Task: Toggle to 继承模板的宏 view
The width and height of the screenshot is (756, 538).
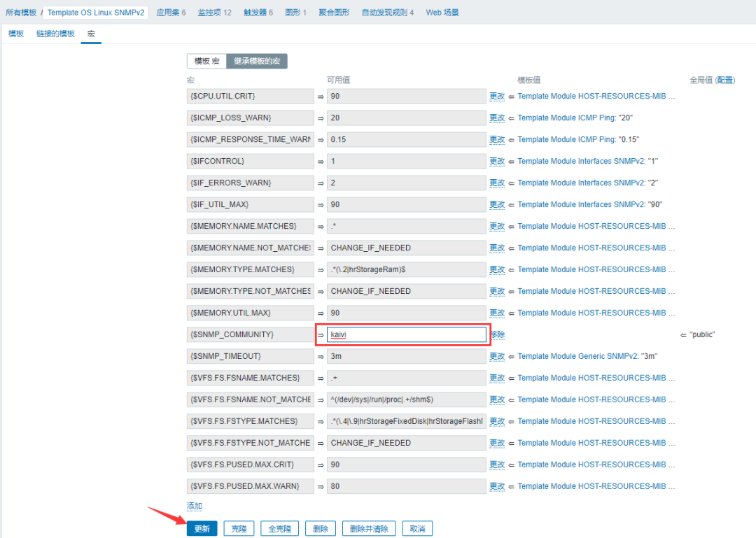Action: coord(257,62)
